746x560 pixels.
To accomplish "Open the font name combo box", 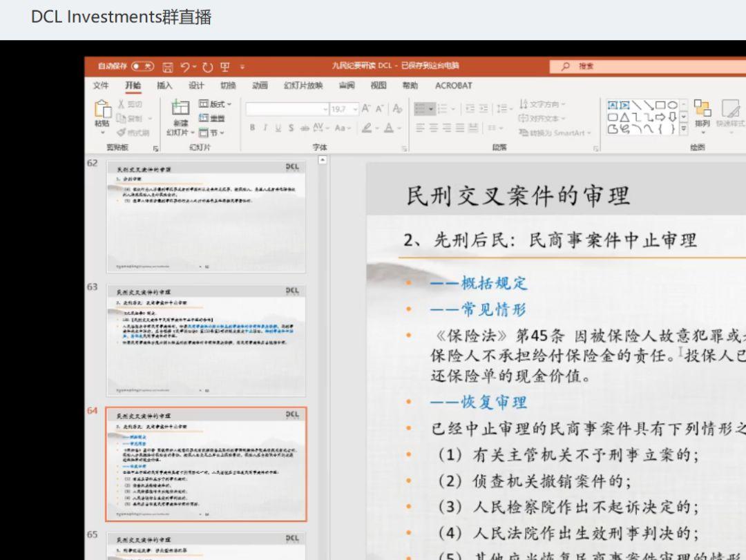I will (x=287, y=109).
